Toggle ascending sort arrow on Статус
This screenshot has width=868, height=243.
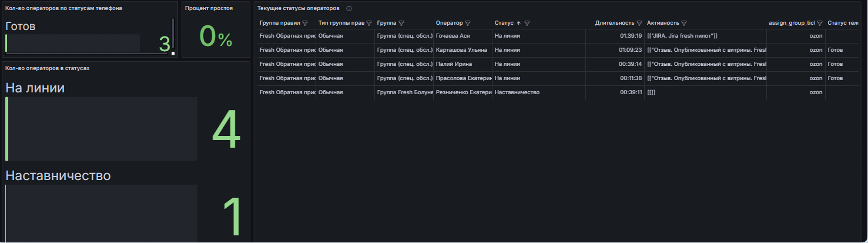pyautogui.click(x=518, y=23)
